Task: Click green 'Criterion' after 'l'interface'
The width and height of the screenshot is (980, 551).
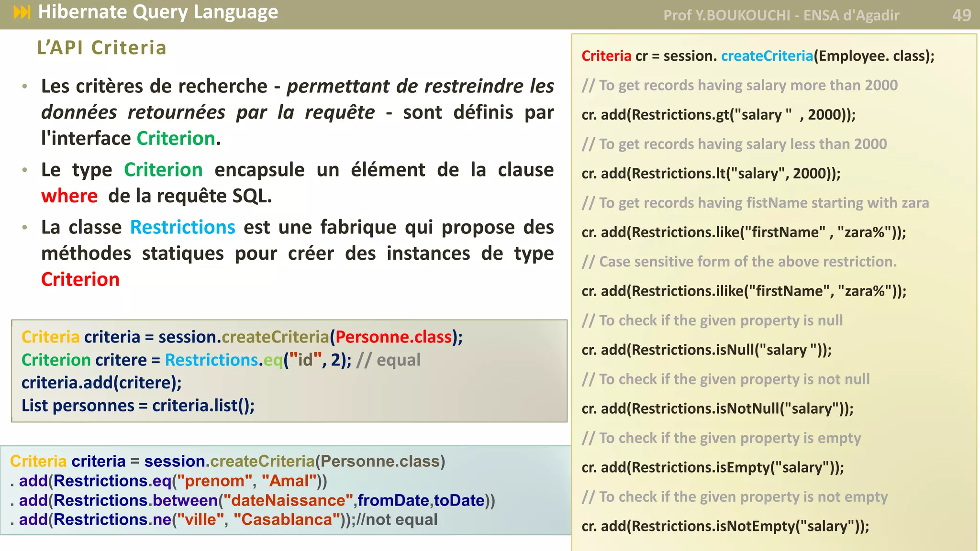Action: coord(176,138)
